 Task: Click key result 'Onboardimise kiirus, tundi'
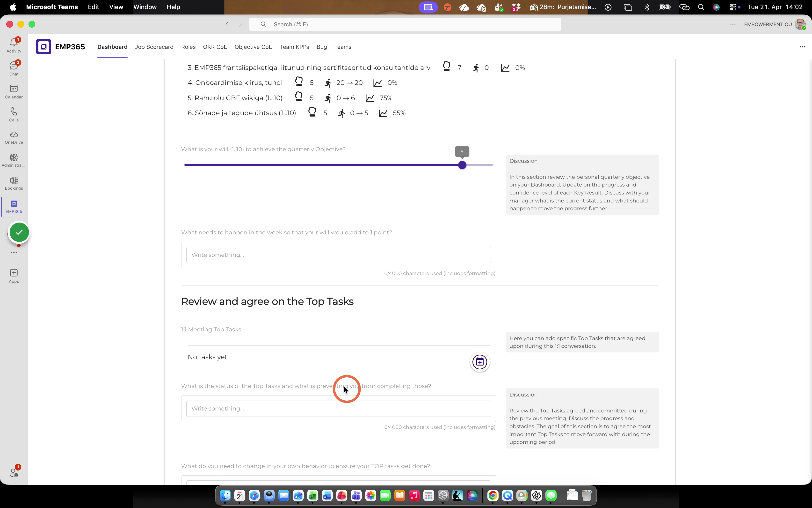[239, 83]
